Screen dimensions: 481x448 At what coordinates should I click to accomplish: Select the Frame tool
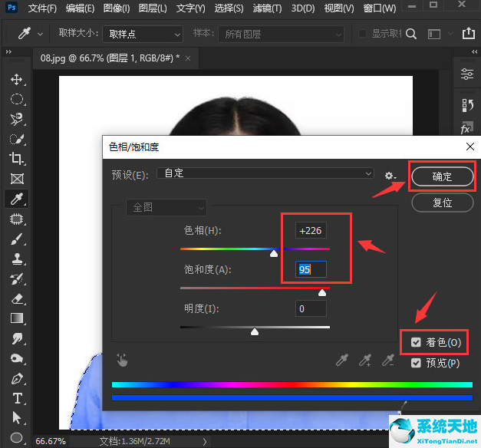coord(17,179)
